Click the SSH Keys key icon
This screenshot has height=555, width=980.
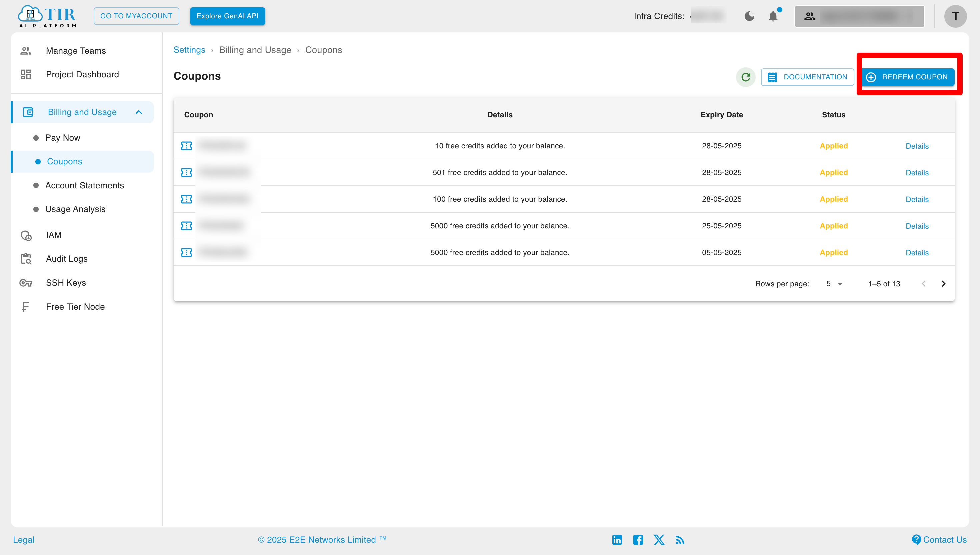click(26, 283)
